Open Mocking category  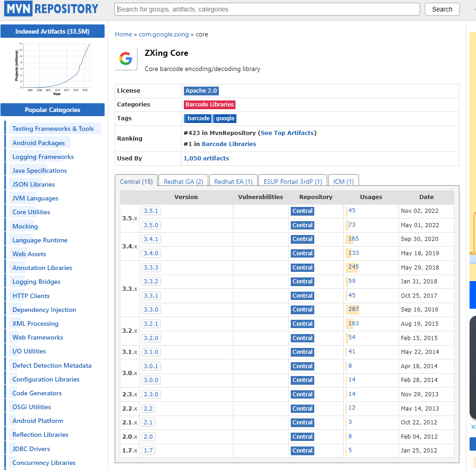tap(25, 226)
